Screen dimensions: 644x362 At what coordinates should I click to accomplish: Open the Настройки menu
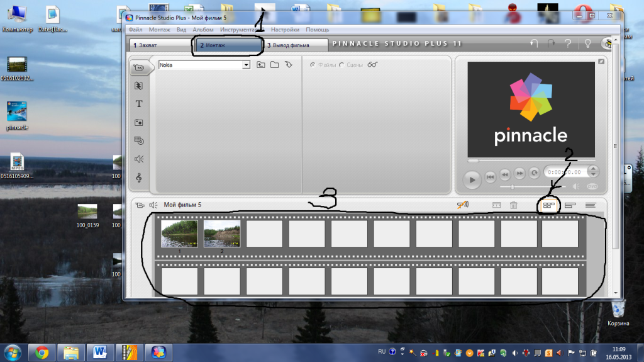[285, 30]
